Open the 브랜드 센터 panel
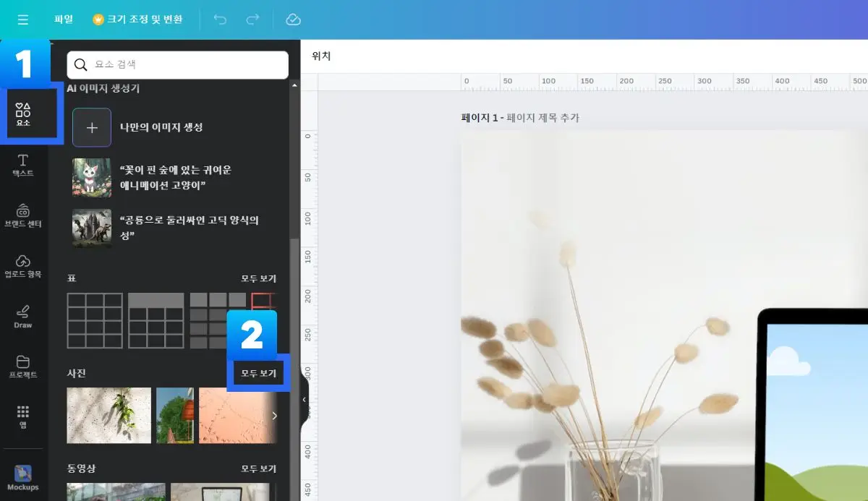This screenshot has width=868, height=501. point(23,213)
